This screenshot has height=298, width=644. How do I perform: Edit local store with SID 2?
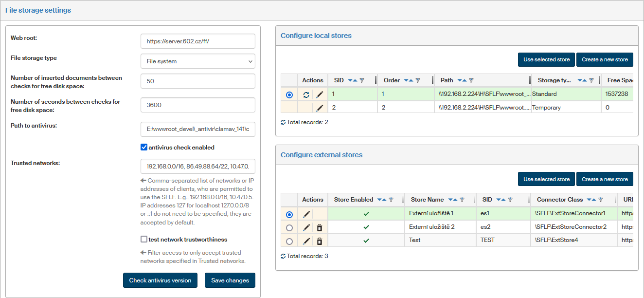[x=320, y=108]
